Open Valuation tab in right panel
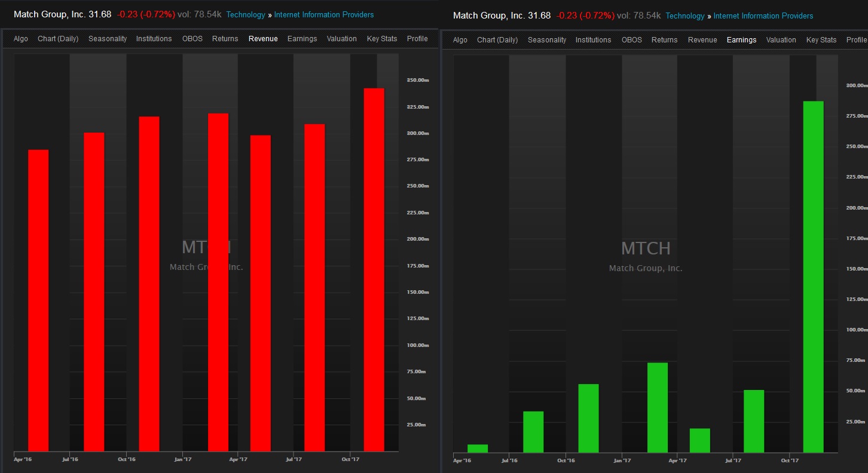868x473 pixels. pyautogui.click(x=781, y=40)
